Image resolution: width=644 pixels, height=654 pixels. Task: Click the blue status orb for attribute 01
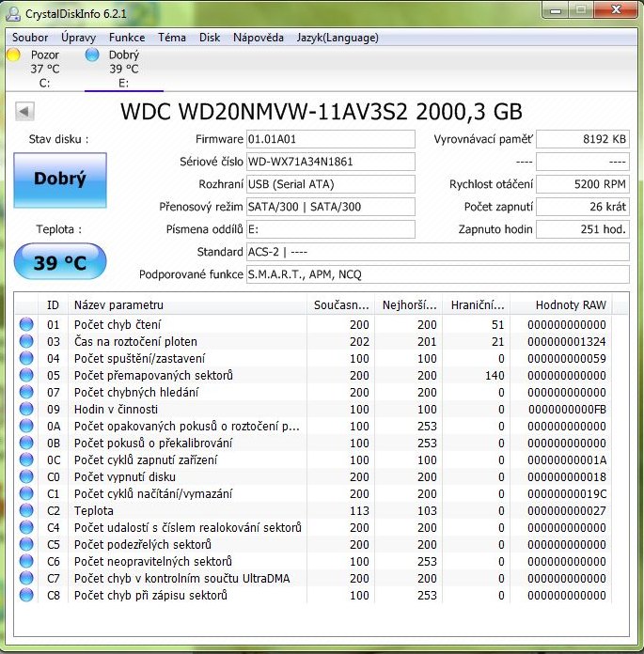[x=26, y=324]
